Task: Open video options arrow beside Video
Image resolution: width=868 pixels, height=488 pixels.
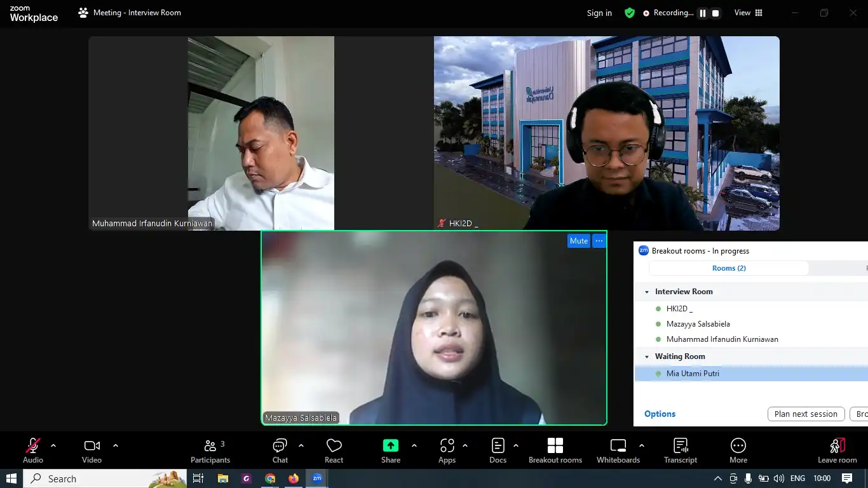Action: coord(116,445)
